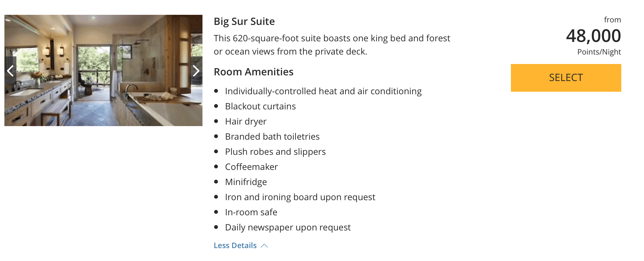Click the Room Amenities heading
Viewport: 644px width, 261px height.
(254, 72)
